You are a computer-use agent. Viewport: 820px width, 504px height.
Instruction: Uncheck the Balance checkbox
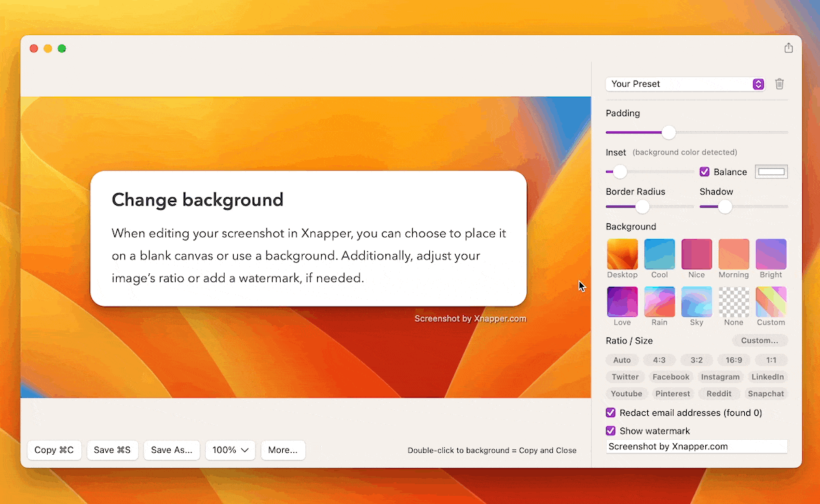[x=705, y=171]
